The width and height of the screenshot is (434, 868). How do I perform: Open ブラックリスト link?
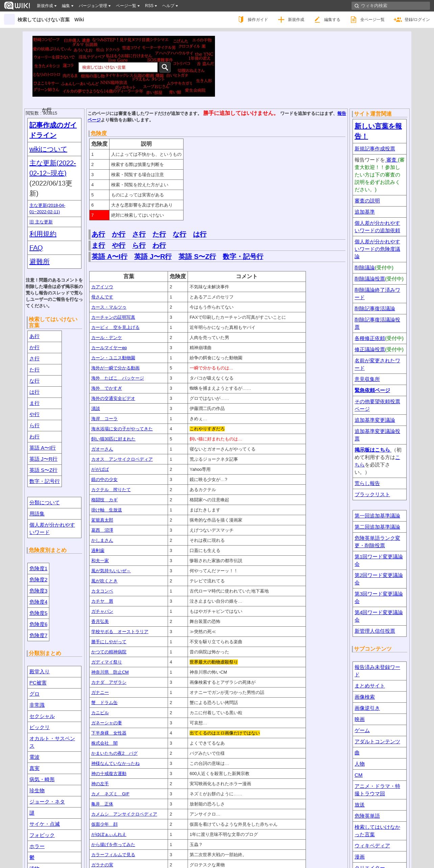pos(372,494)
